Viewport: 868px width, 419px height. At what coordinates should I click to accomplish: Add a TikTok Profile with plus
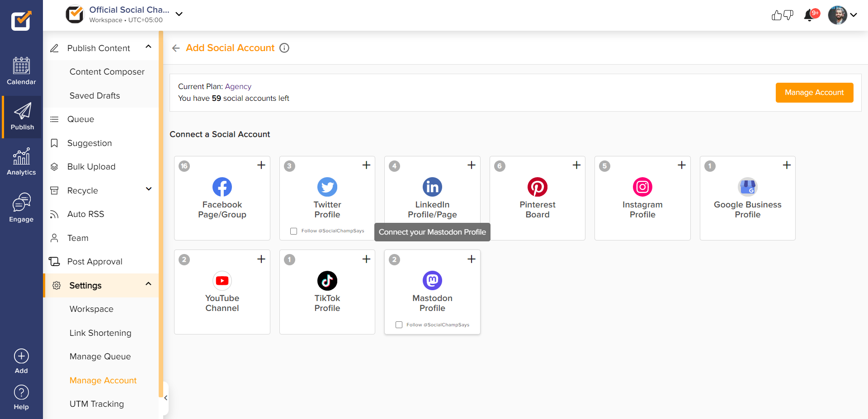coord(366,259)
